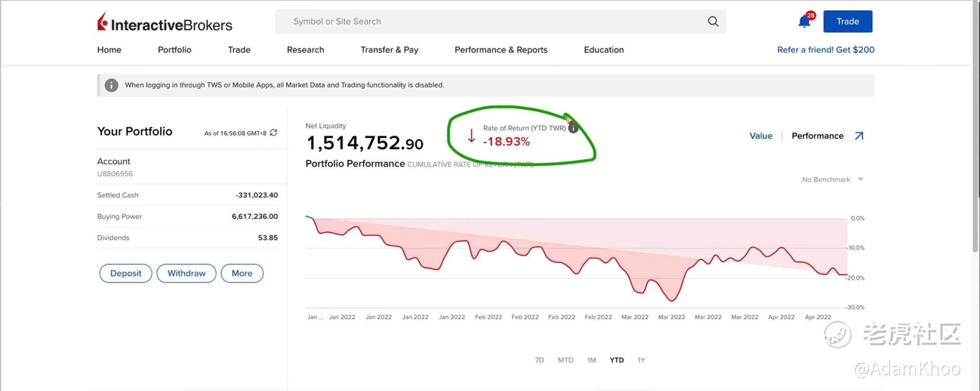Click the Your Portfolio heading

click(135, 132)
